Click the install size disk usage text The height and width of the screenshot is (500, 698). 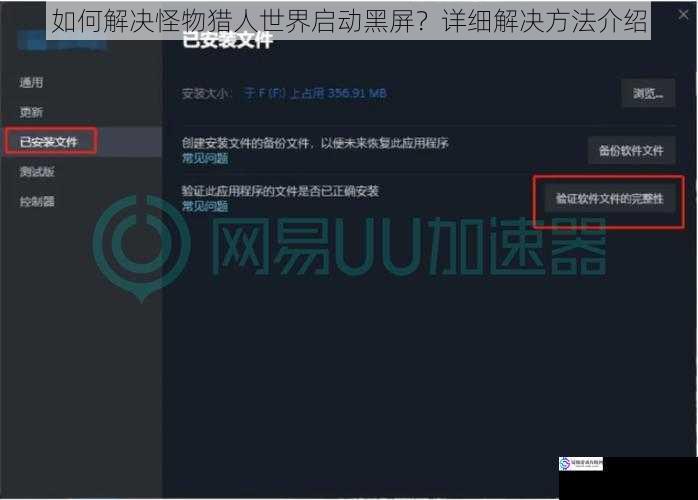coord(316,93)
